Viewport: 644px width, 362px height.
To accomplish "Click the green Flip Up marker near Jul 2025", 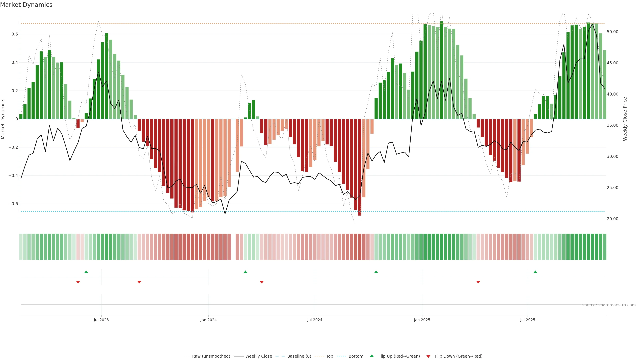I will 535,272.
